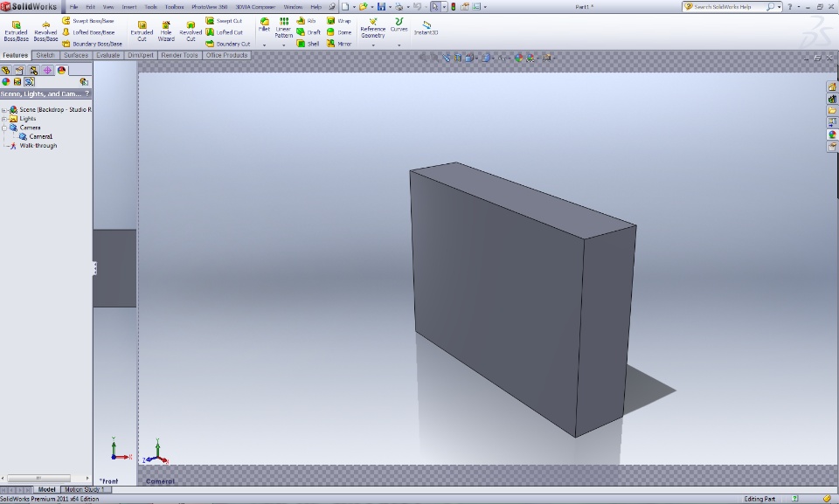Click the Print icon in title bar
The height and width of the screenshot is (504, 839).
tap(399, 7)
